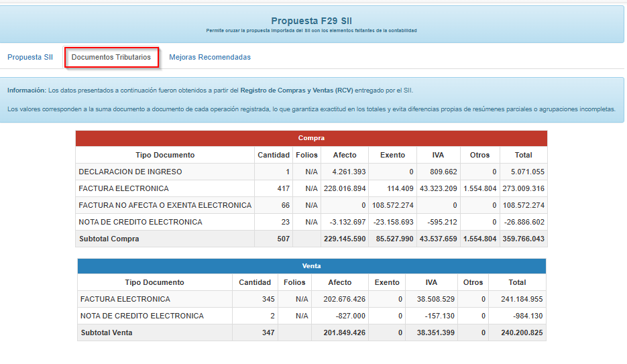
Task: Click the Compra table header
Action: click(312, 138)
